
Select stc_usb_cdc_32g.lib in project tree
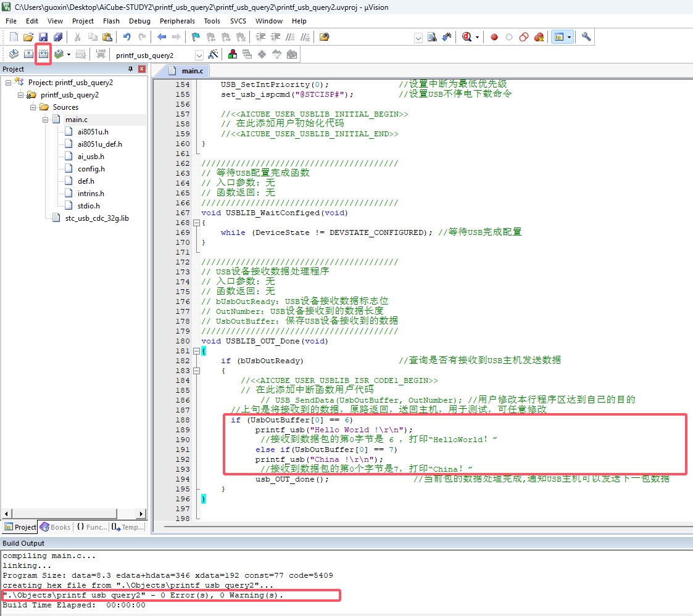tap(97, 218)
